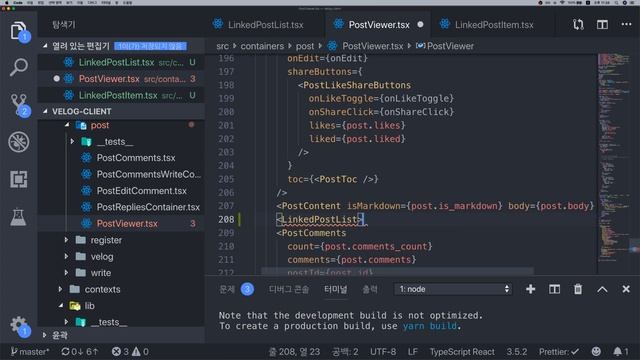The width and height of the screenshot is (640, 360).
Task: Maximize the panel with the up chevron
Action: point(602,289)
